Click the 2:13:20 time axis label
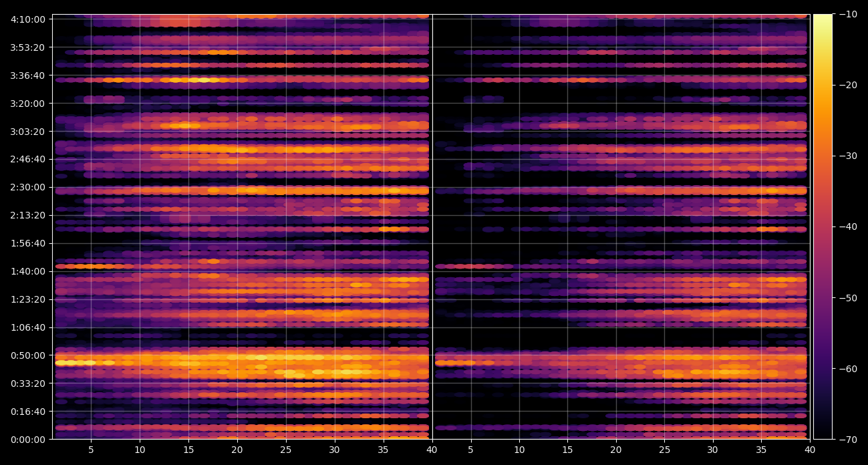Viewport: 868px width, 465px height. [x=28, y=215]
